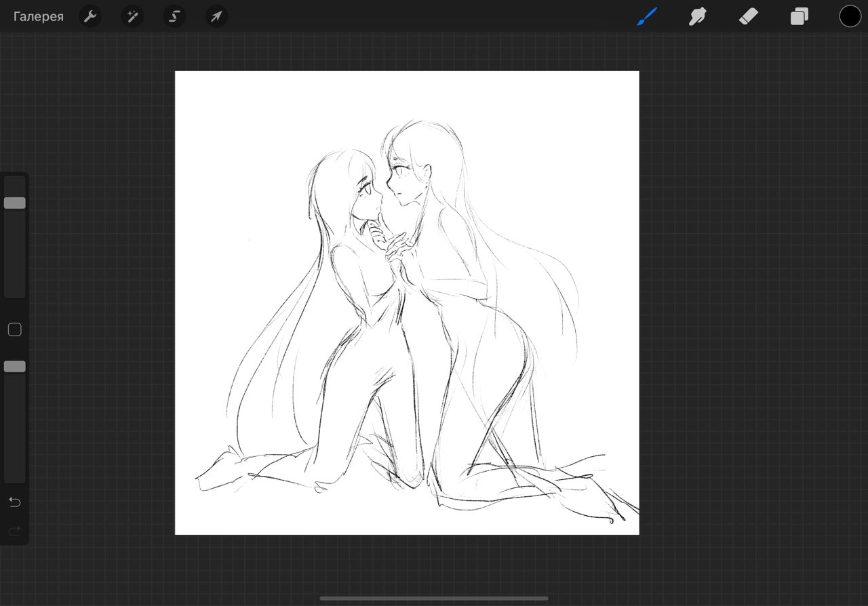This screenshot has height=606, width=868.
Task: Activate the Transform arrow tool
Action: coord(216,16)
